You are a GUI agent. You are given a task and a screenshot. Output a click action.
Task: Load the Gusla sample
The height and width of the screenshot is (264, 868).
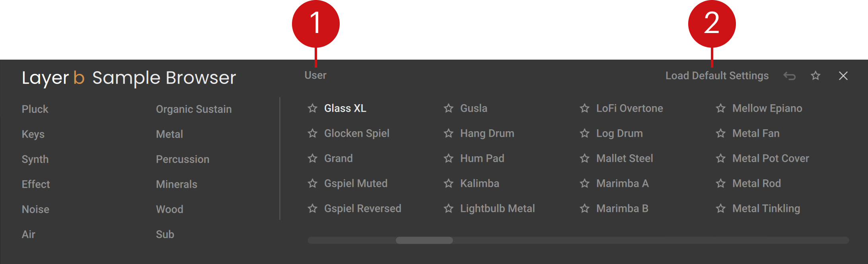(473, 108)
